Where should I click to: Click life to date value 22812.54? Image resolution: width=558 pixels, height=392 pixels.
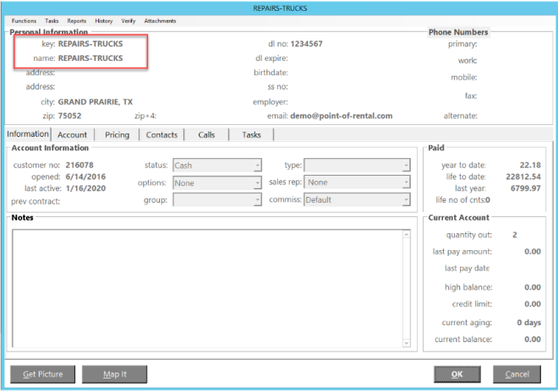point(523,177)
